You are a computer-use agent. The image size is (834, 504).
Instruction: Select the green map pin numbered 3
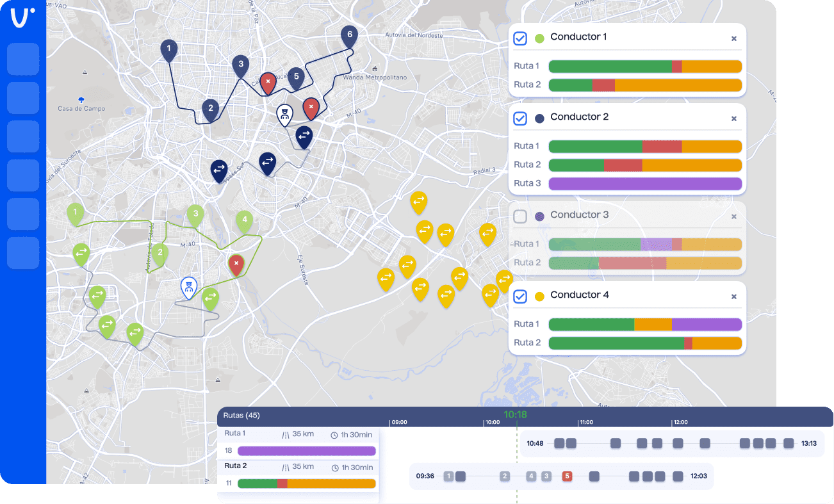pyautogui.click(x=195, y=215)
